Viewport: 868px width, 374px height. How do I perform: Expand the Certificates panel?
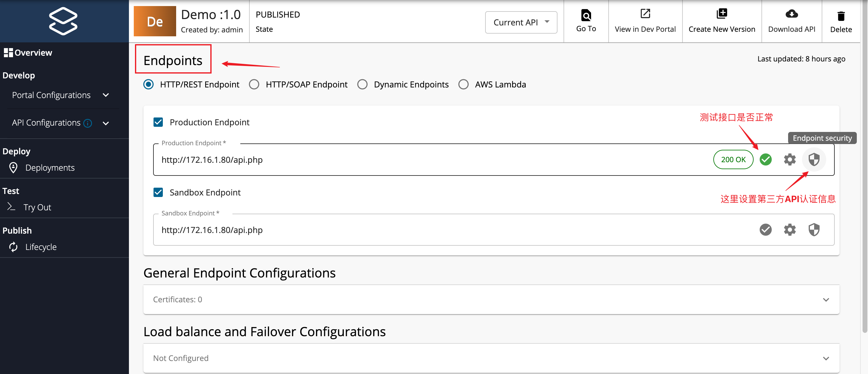click(491, 300)
